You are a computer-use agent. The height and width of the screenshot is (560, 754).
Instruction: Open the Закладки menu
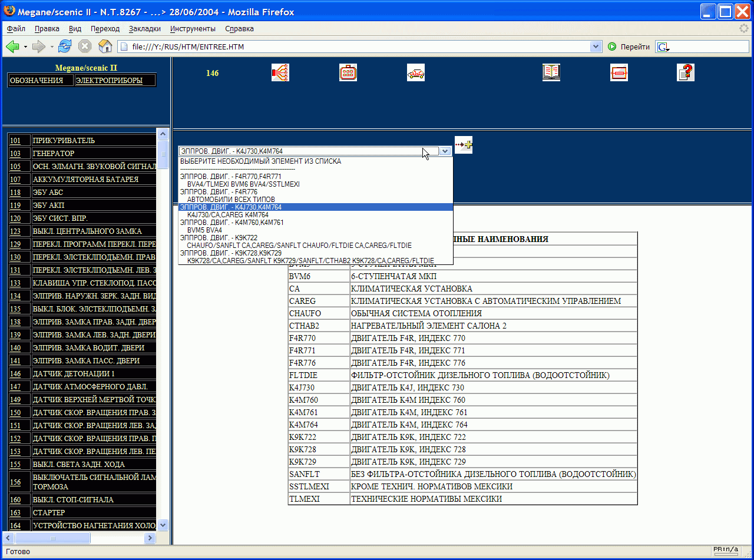tap(144, 29)
